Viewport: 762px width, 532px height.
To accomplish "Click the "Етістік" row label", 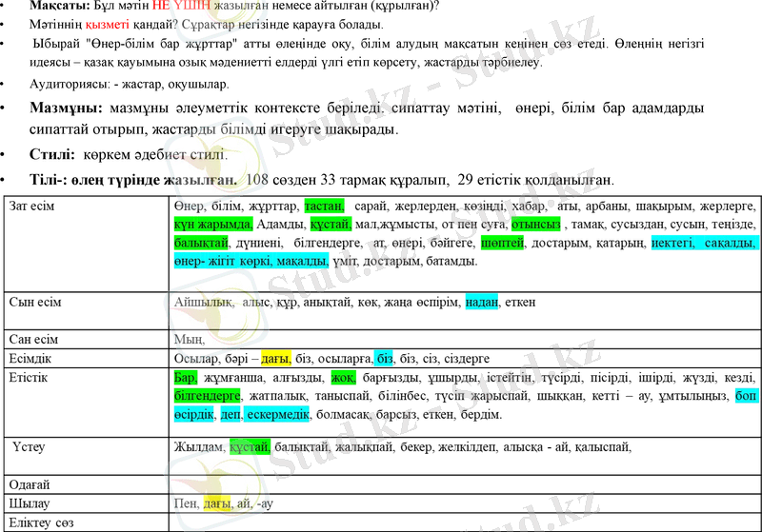I will tap(29, 378).
